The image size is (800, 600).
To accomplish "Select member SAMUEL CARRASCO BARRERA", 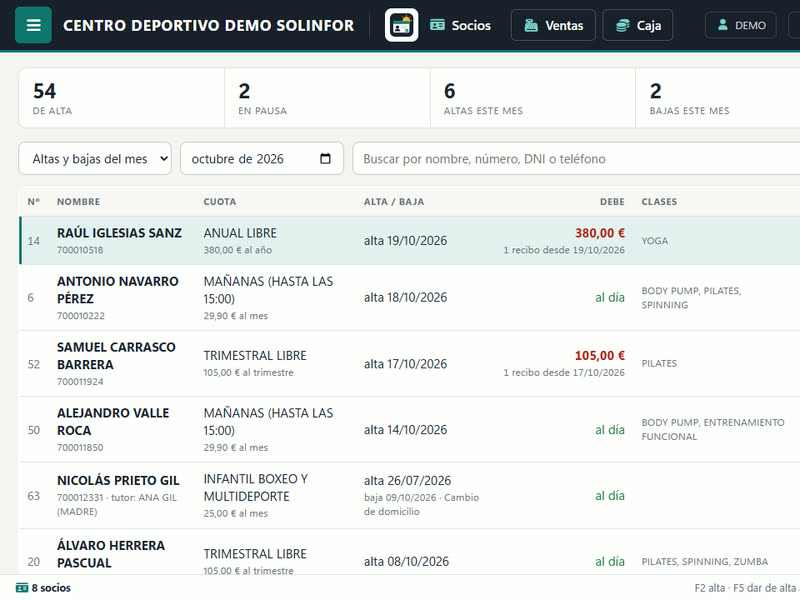I will coord(116,356).
